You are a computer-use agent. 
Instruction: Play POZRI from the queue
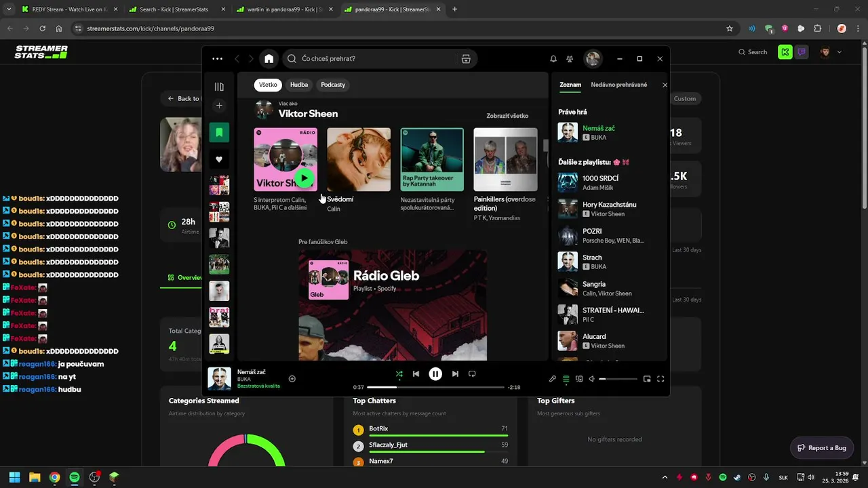[x=608, y=235]
